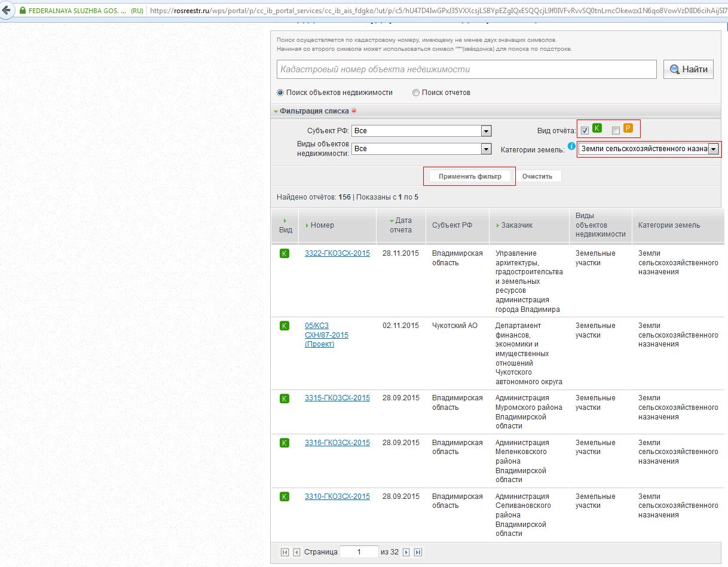Sort table by Заказчик column header
The height and width of the screenshot is (567, 728).
point(516,225)
